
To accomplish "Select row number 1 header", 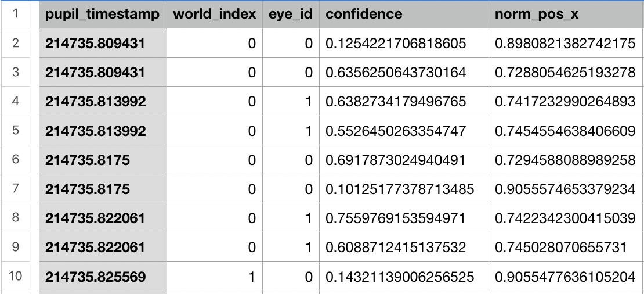I will point(15,14).
